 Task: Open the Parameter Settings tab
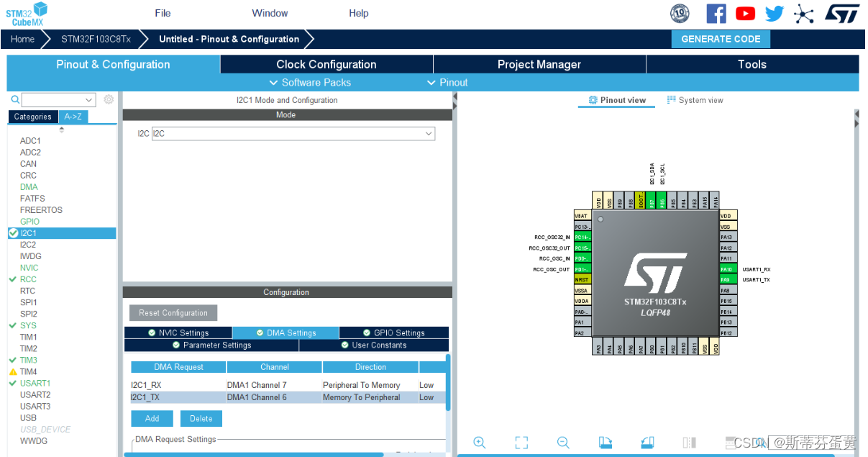pyautogui.click(x=211, y=345)
